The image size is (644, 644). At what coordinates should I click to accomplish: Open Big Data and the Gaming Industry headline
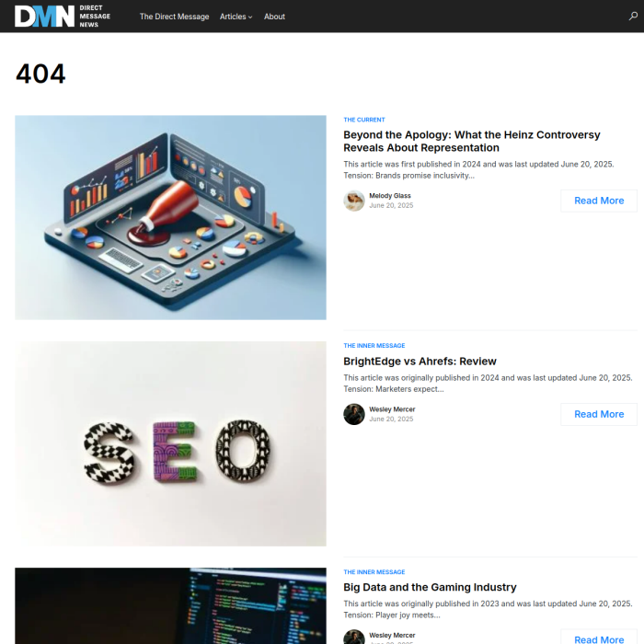(430, 587)
